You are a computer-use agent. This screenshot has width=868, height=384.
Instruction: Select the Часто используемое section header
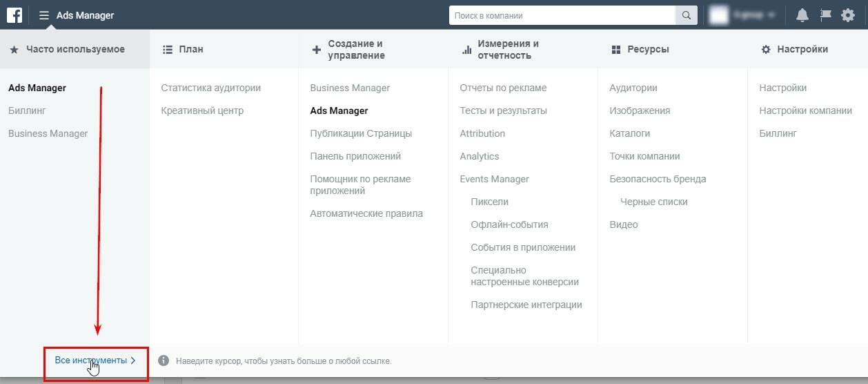click(75, 49)
